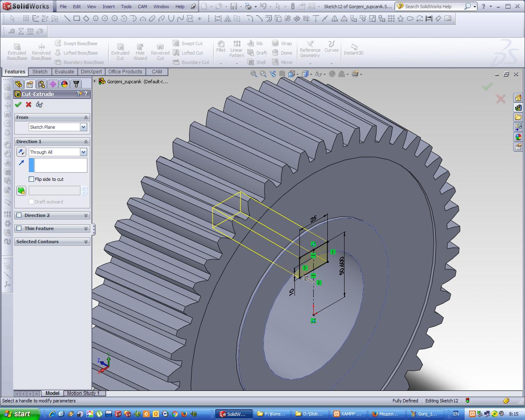The height and width of the screenshot is (420, 525).
Task: Open the Insert menu
Action: pyautogui.click(x=109, y=7)
